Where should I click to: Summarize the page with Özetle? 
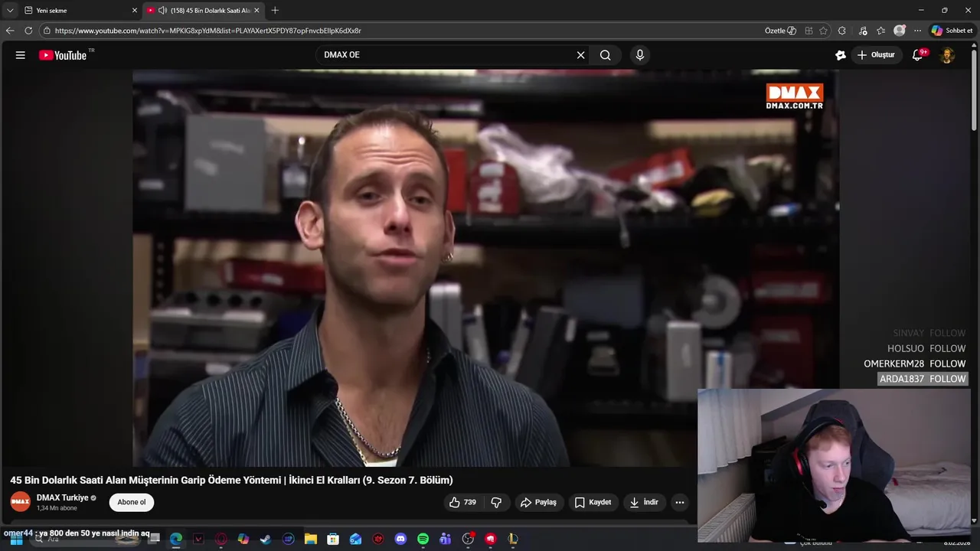coord(780,31)
